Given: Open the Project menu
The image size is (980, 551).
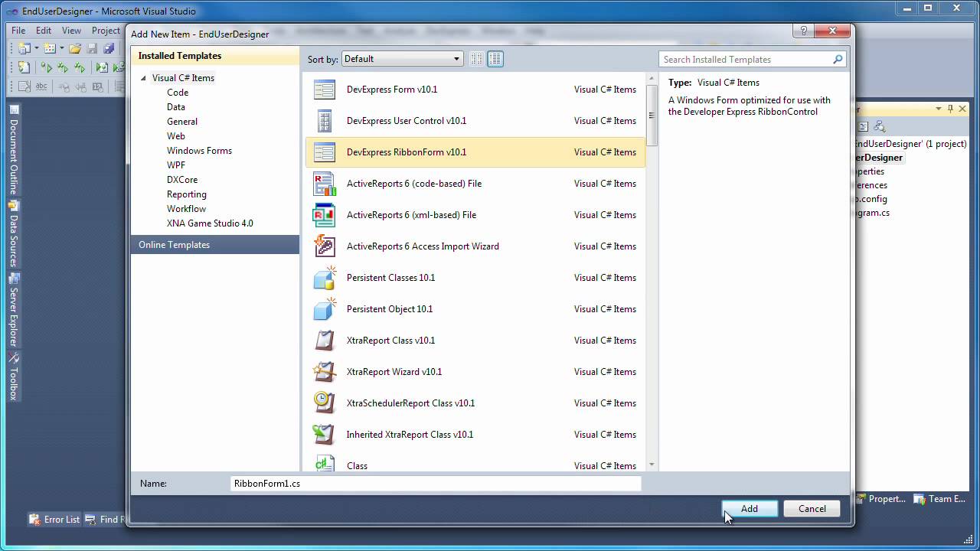Looking at the screenshot, I should (x=106, y=31).
